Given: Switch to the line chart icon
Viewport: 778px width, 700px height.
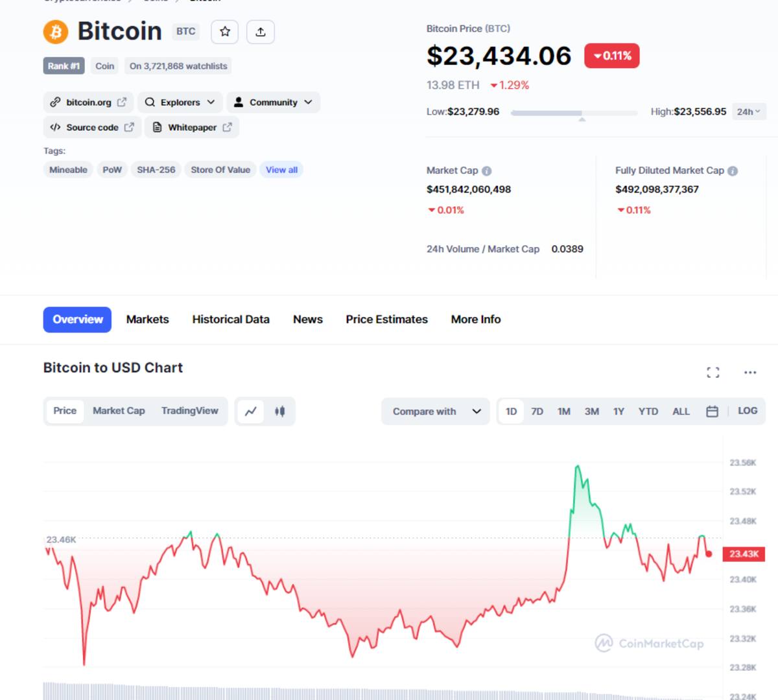Looking at the screenshot, I should (x=251, y=411).
